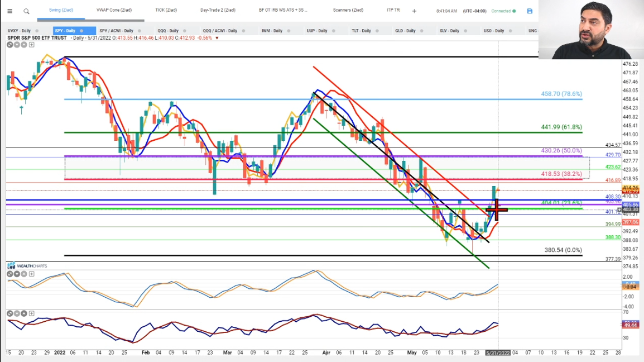Hide main price panel using circle-slash icon
The image size is (644, 362).
(x=10, y=45)
